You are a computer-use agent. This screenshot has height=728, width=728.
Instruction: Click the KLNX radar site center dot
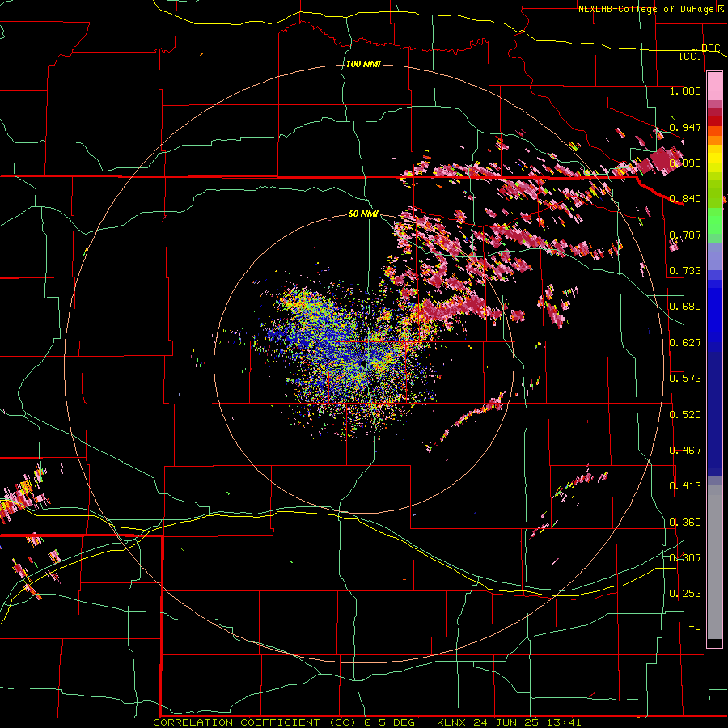(x=362, y=363)
